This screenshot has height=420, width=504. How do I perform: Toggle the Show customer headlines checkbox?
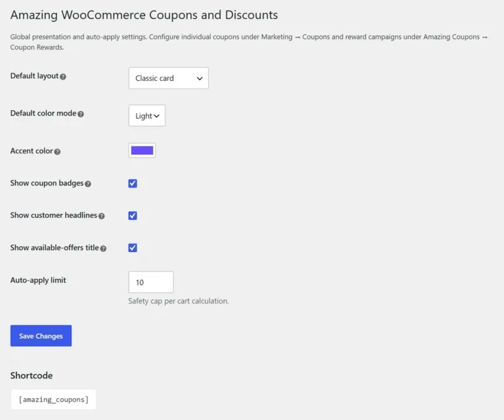tap(133, 216)
